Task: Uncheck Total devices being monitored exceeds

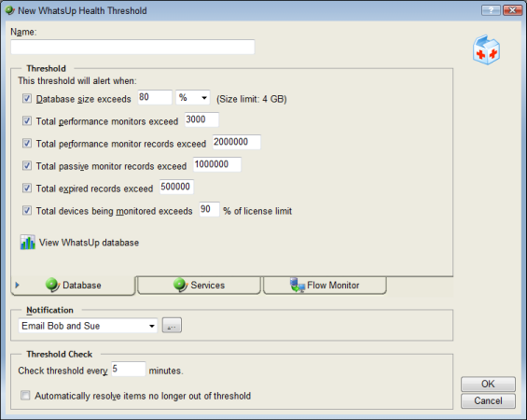Action: (27, 211)
